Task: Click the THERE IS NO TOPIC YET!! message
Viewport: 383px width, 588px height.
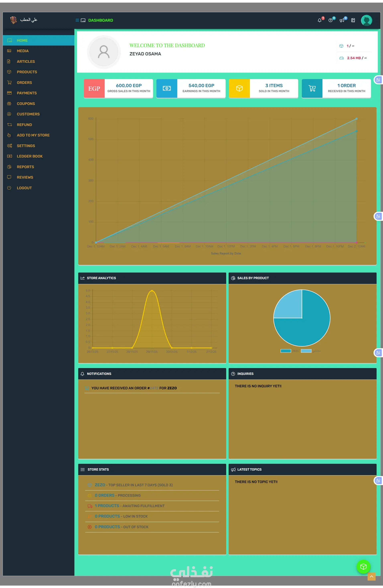Action: coord(256,482)
